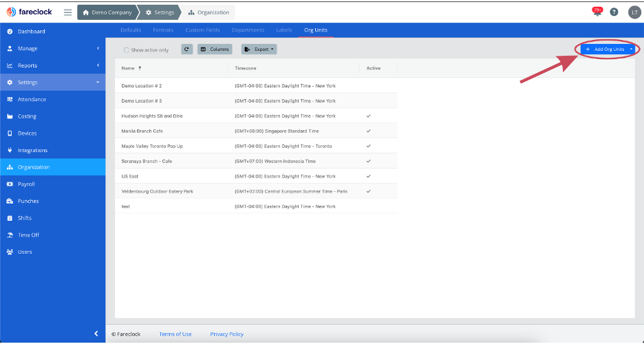
Task: Open Manila Branch Cafe row
Action: [x=256, y=131]
